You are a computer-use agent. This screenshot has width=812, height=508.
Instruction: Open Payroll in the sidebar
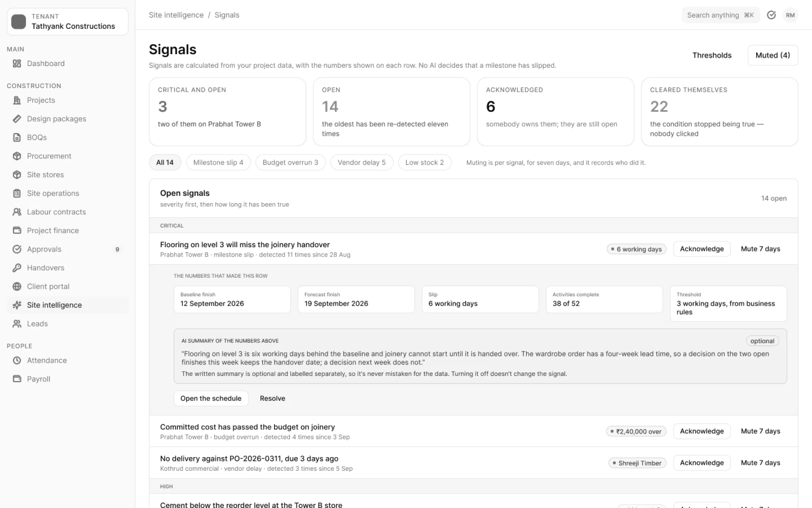coord(68,379)
